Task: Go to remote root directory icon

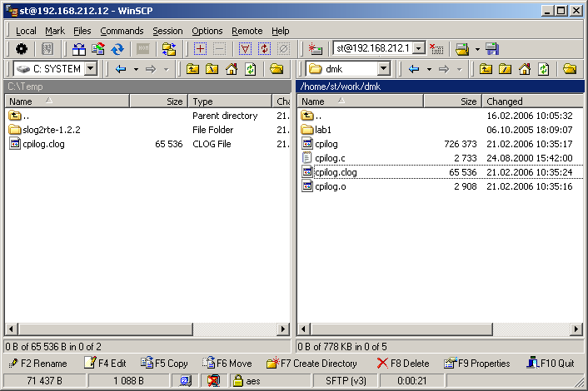Action: (505, 69)
